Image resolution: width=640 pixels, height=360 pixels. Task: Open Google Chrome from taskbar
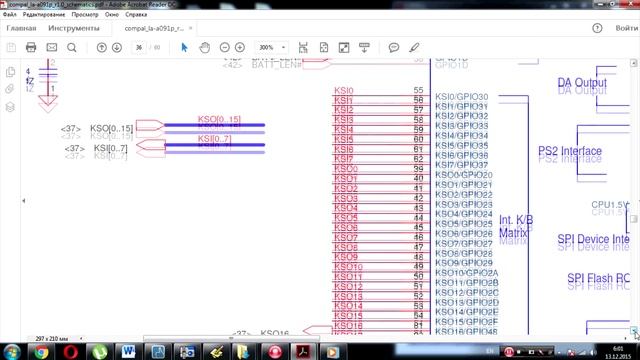41,351
